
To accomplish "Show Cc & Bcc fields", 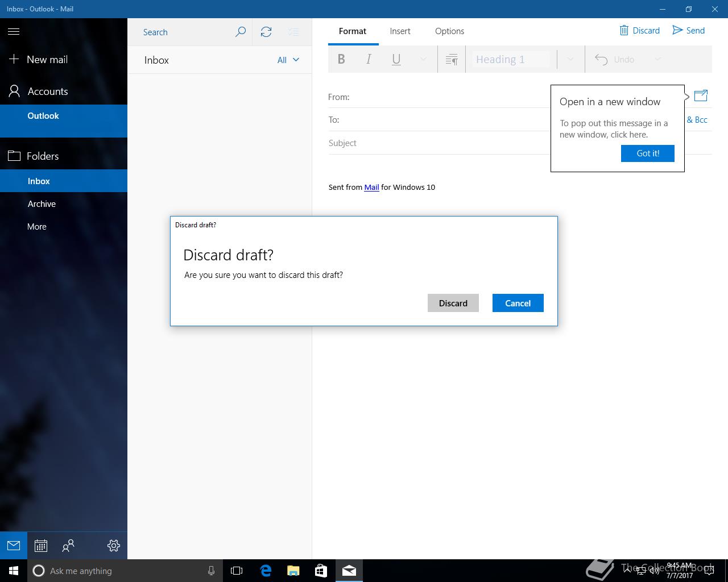I will pyautogui.click(x=697, y=120).
